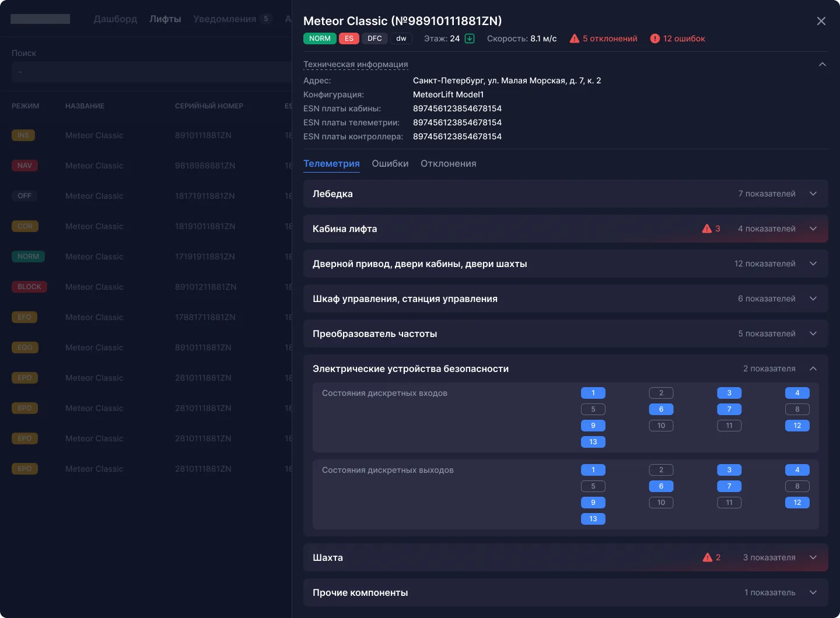Click the red errors circle icon

tap(655, 38)
